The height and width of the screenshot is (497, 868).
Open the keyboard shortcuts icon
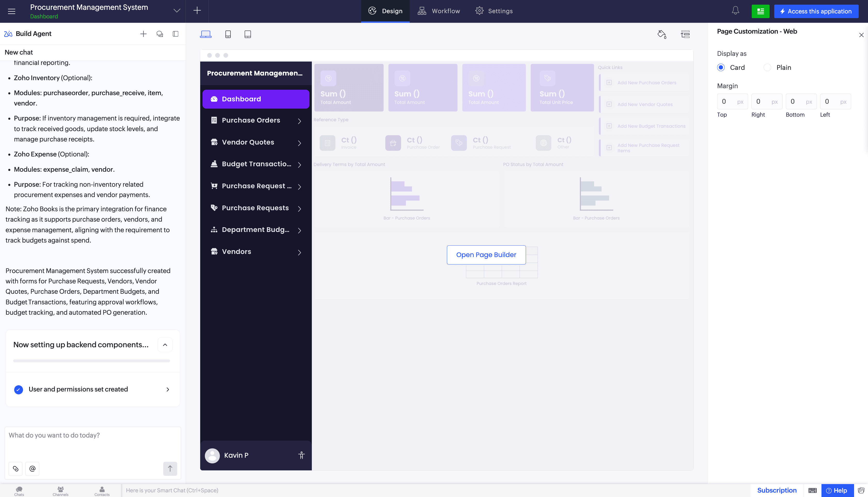pyautogui.click(x=812, y=491)
